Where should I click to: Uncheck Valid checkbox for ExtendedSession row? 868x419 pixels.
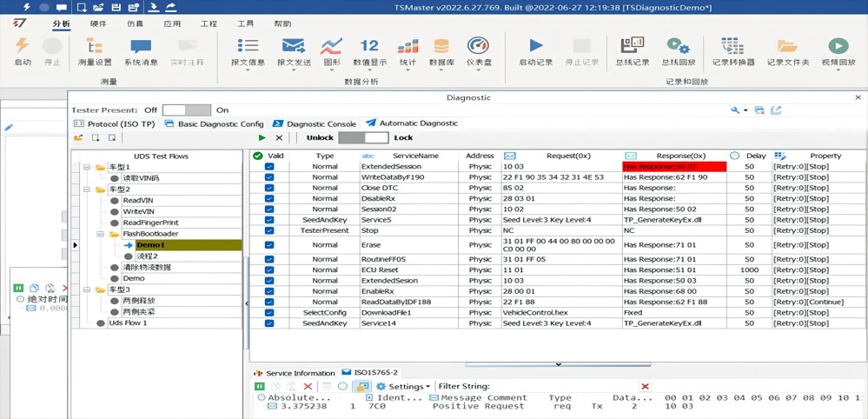click(269, 166)
